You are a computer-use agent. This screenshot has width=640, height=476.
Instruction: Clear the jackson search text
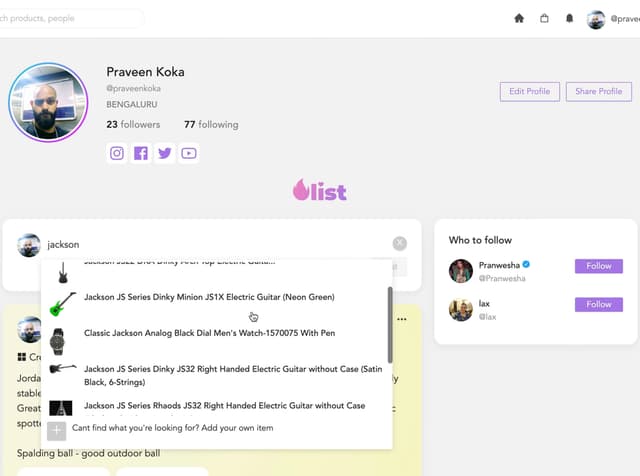coord(400,243)
